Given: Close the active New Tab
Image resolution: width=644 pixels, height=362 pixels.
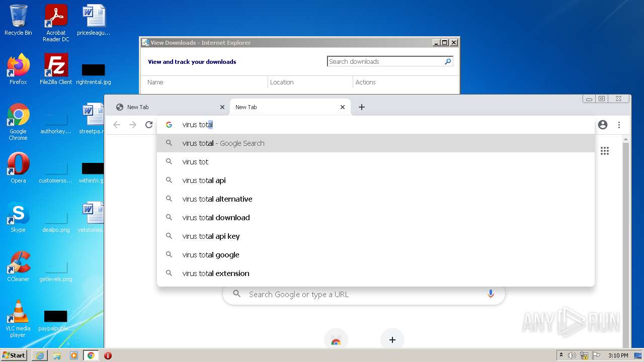Looking at the screenshot, I should tap(343, 107).
